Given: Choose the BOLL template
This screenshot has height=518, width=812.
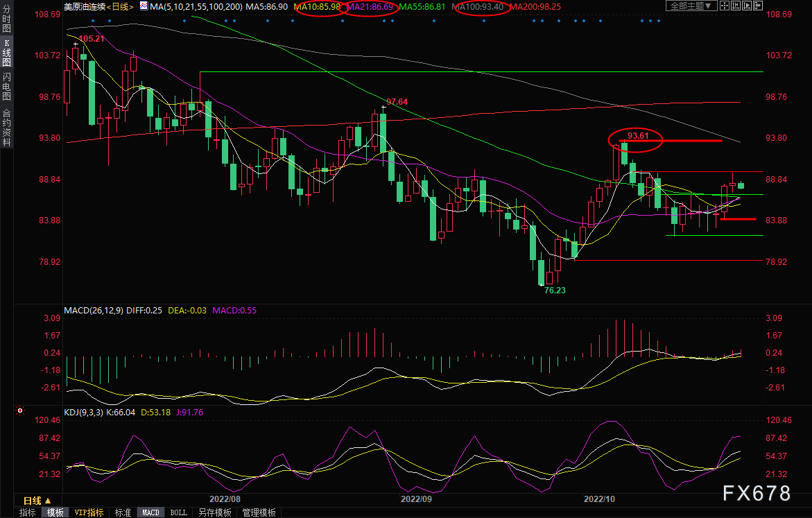Looking at the screenshot, I should click(179, 512).
